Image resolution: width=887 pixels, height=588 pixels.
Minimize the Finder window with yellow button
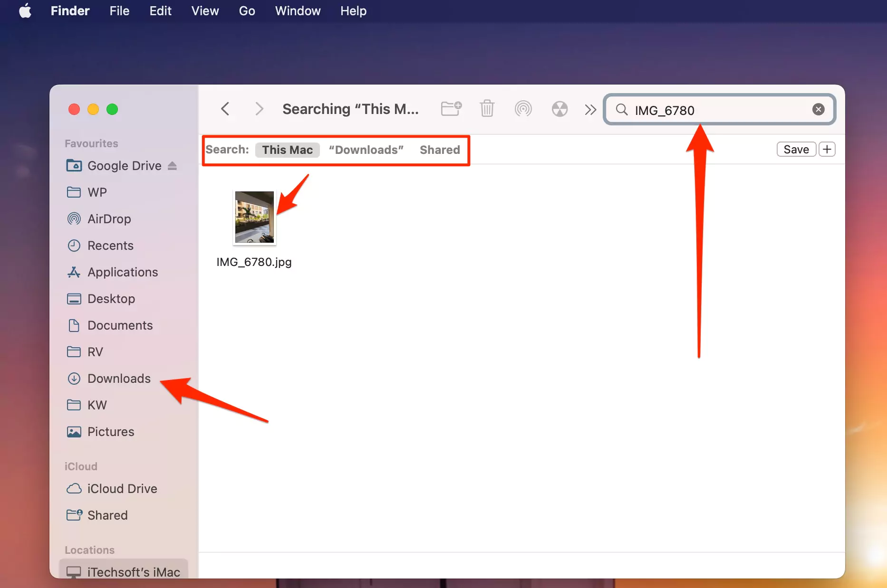[x=93, y=109]
